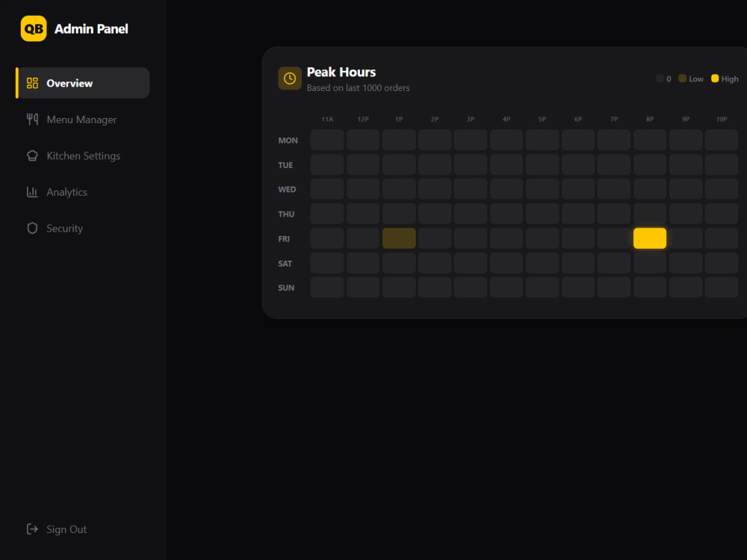The width and height of the screenshot is (747, 560).
Task: Select the Saturday 9P heatmap cell
Action: pyautogui.click(x=686, y=263)
